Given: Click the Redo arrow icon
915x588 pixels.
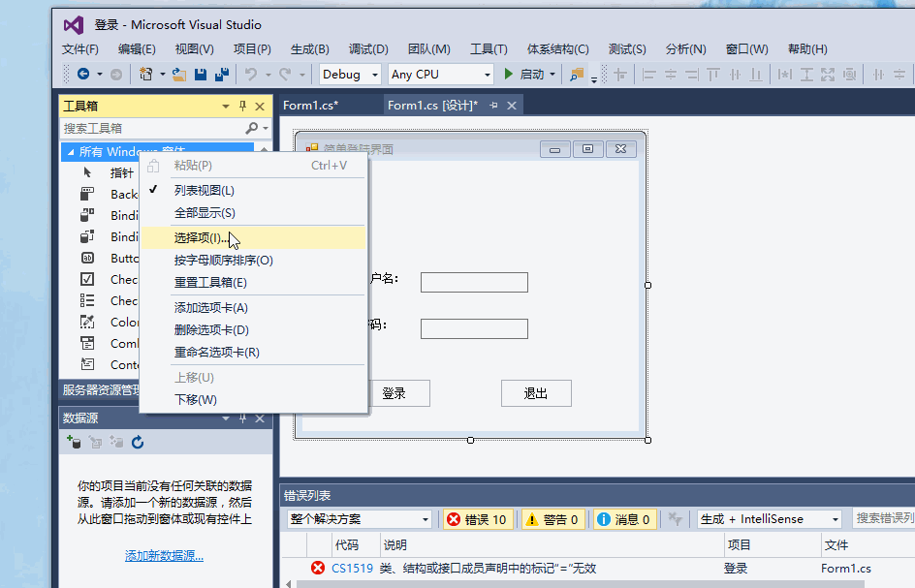Looking at the screenshot, I should [285, 74].
